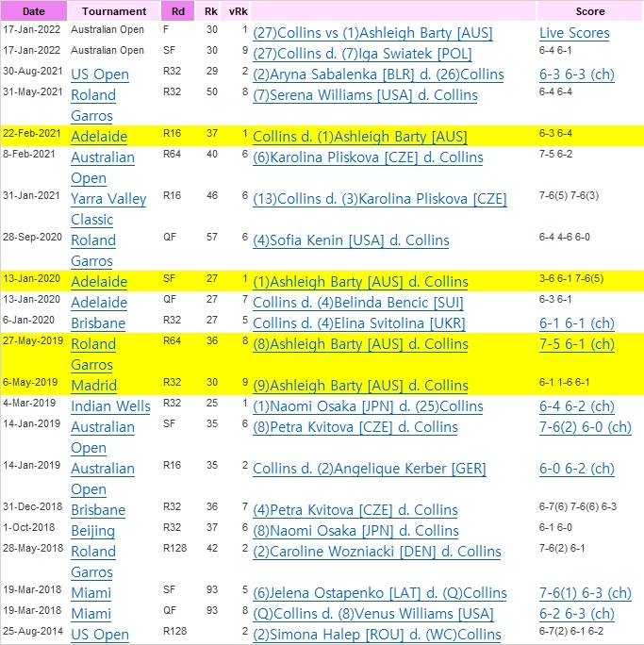The height and width of the screenshot is (645, 644).
Task: Open Simona Halep d. (WC)Collins match link
Action: click(x=377, y=635)
